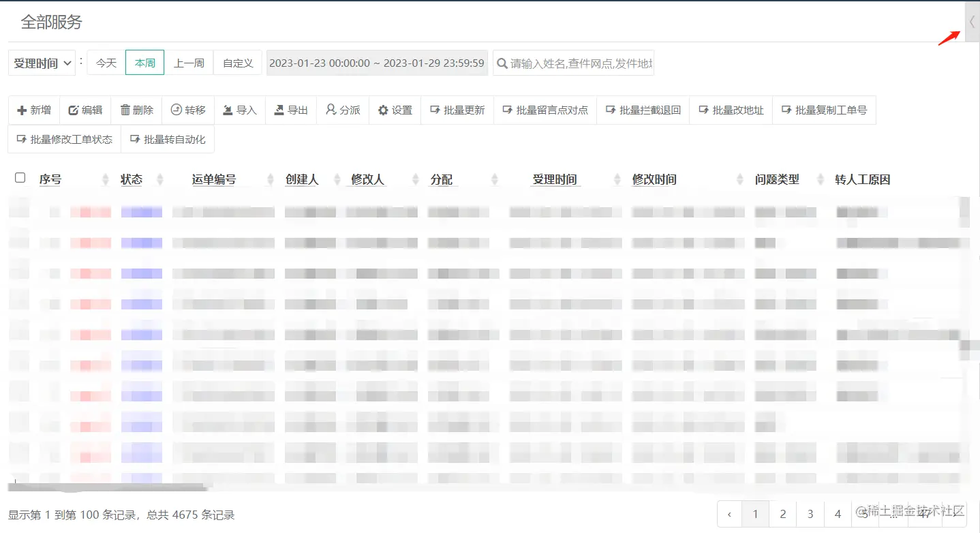
Task: Filter records by 今天
Action: coord(106,63)
